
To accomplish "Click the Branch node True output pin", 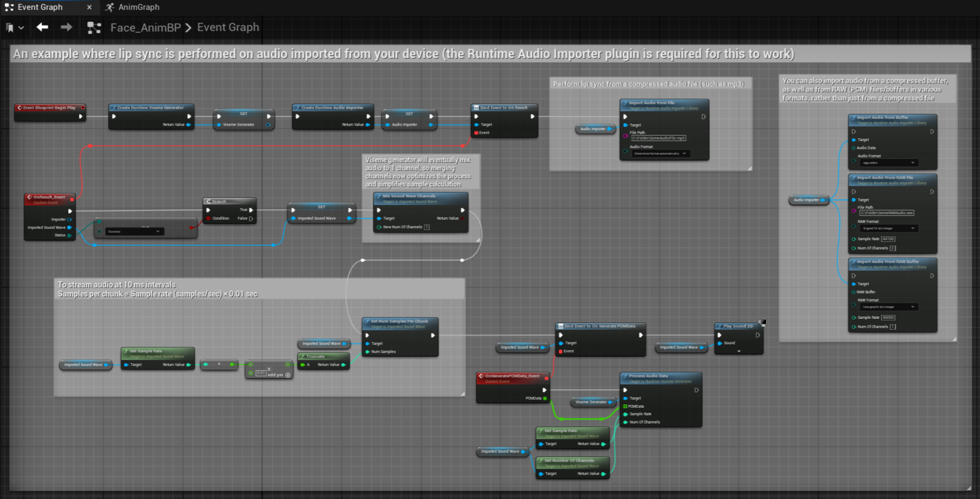I will click(x=251, y=210).
